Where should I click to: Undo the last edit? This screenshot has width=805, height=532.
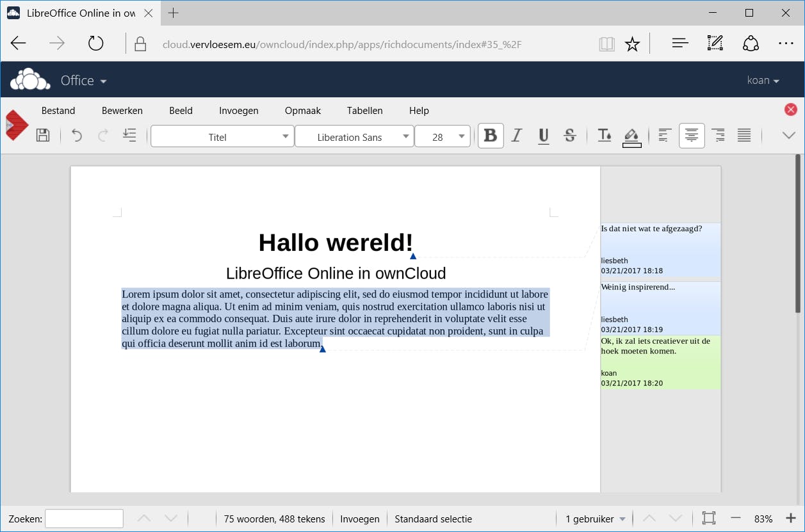pyautogui.click(x=77, y=135)
